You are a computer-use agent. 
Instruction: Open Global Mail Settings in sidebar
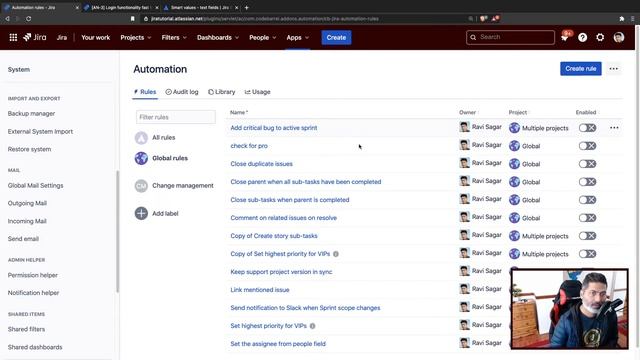click(x=35, y=185)
